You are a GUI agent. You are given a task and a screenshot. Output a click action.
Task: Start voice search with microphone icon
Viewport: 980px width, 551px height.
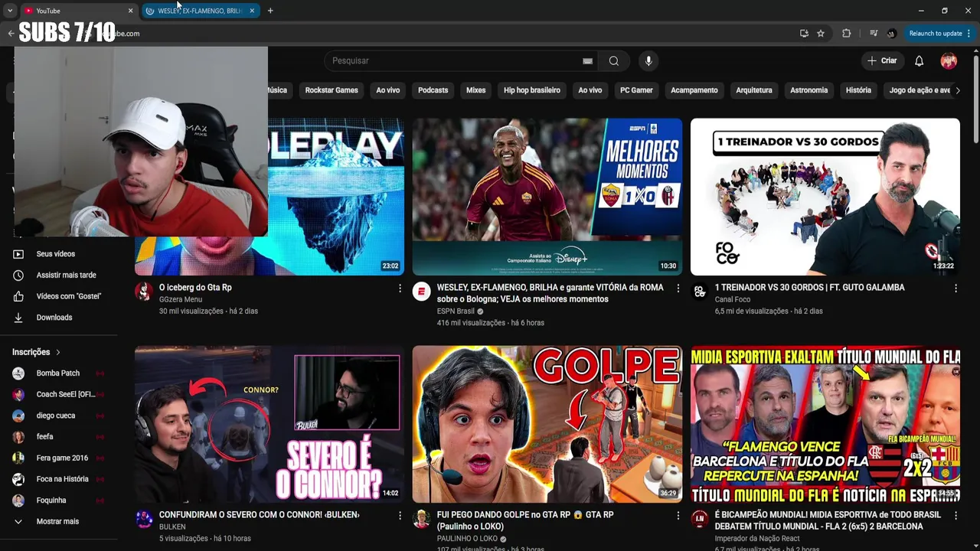[x=648, y=61]
